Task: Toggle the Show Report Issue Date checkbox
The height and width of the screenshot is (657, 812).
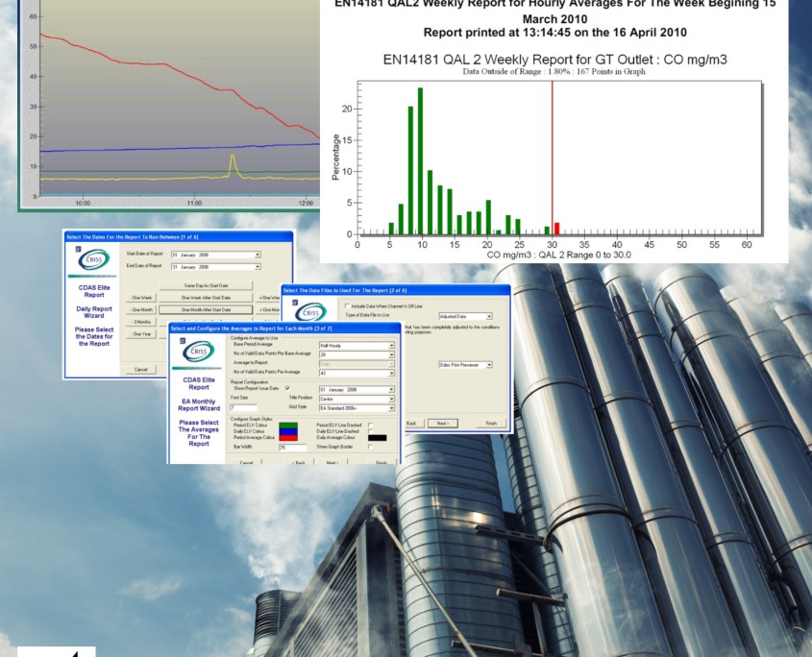Action: click(287, 388)
